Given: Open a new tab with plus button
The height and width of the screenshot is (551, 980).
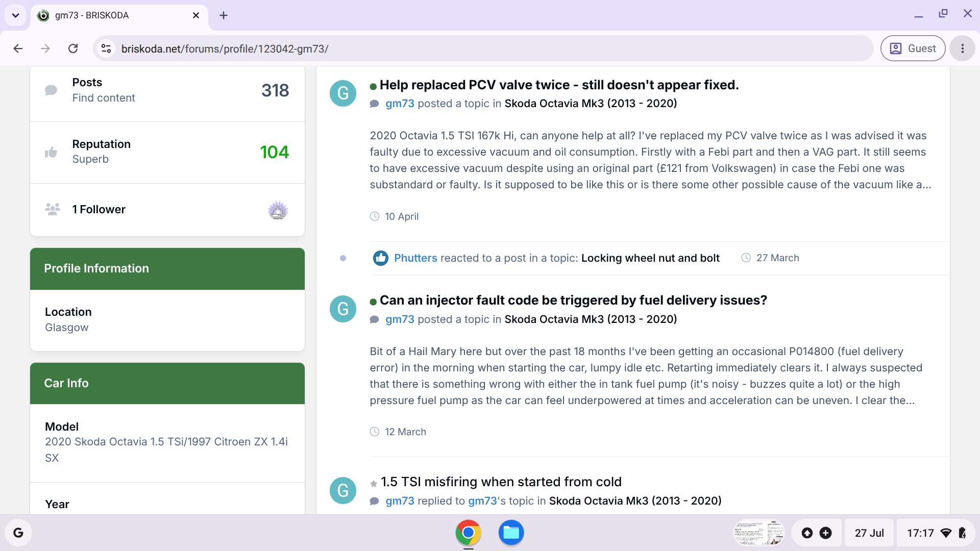Looking at the screenshot, I should tap(224, 15).
